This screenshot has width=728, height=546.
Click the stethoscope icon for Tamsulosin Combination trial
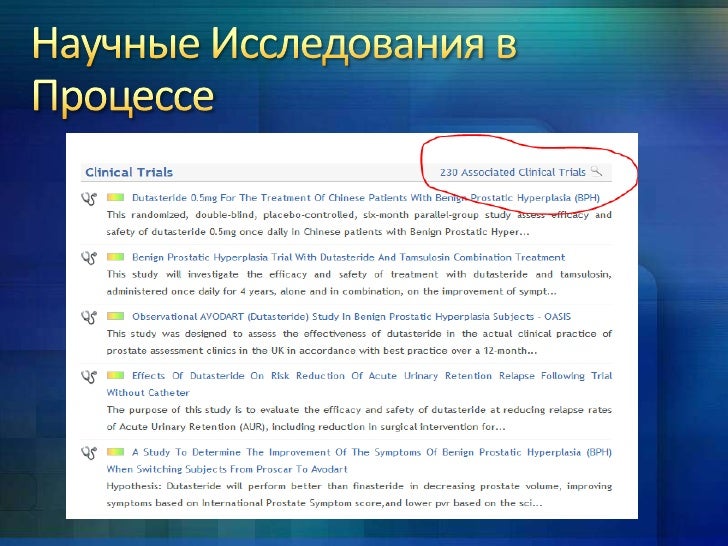(x=89, y=258)
